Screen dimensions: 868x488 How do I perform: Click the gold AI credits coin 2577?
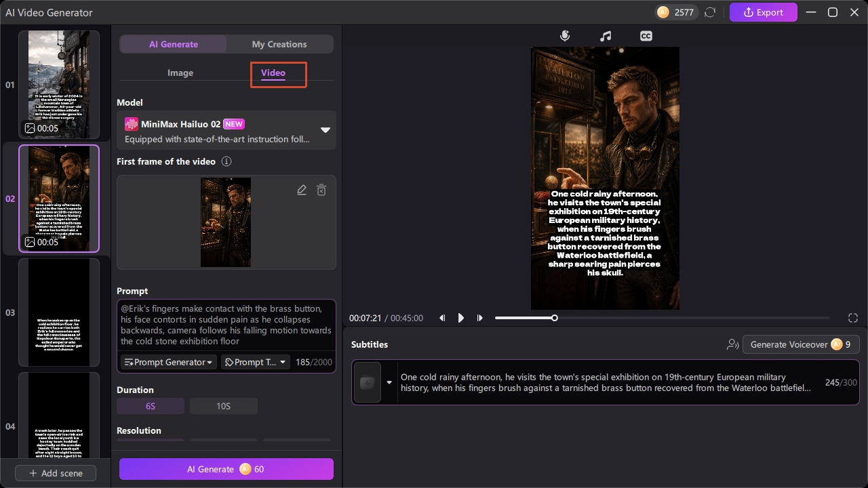(x=663, y=12)
